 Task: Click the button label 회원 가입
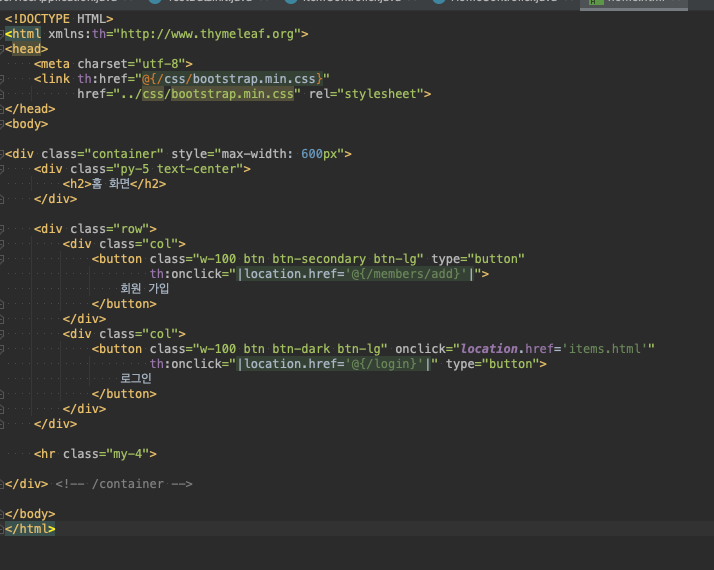coord(145,289)
